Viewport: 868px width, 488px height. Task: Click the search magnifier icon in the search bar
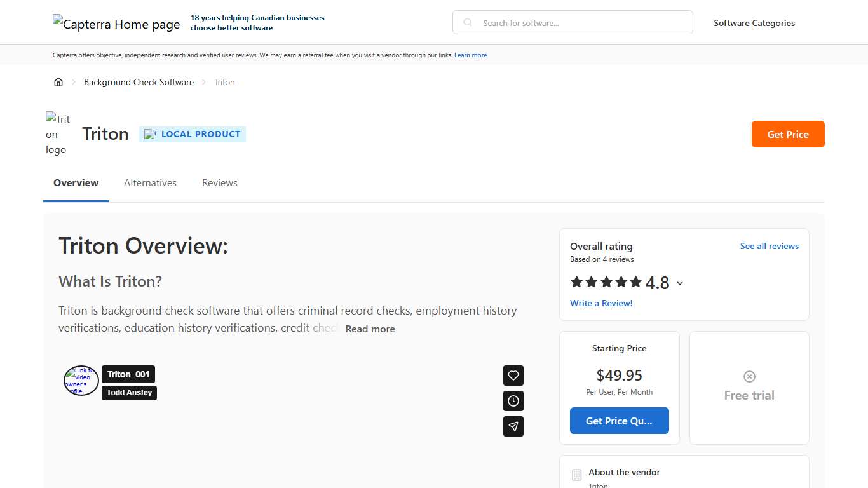coord(467,22)
